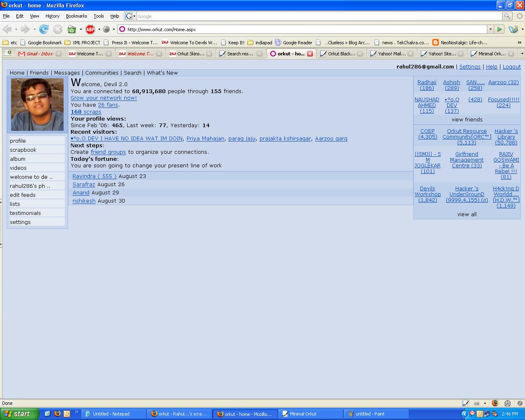Click the system tray clock
Viewport: 525px width, 420px height.
tap(509, 414)
